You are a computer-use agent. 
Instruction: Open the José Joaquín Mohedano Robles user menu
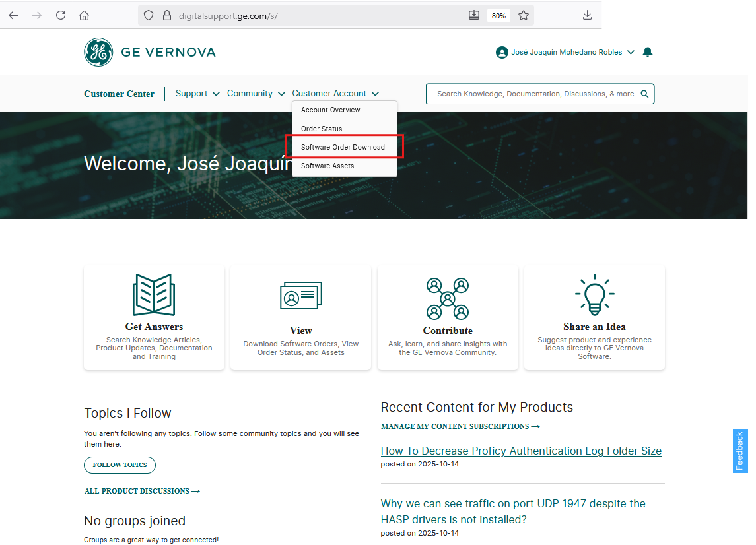pyautogui.click(x=567, y=52)
